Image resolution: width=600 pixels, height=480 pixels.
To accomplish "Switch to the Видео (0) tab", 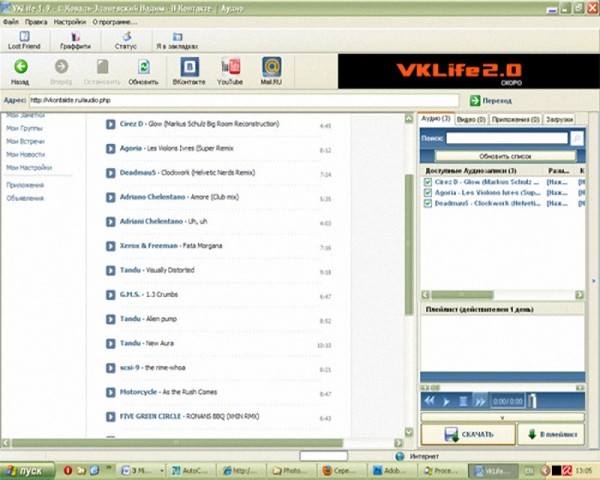I will pyautogui.click(x=471, y=119).
